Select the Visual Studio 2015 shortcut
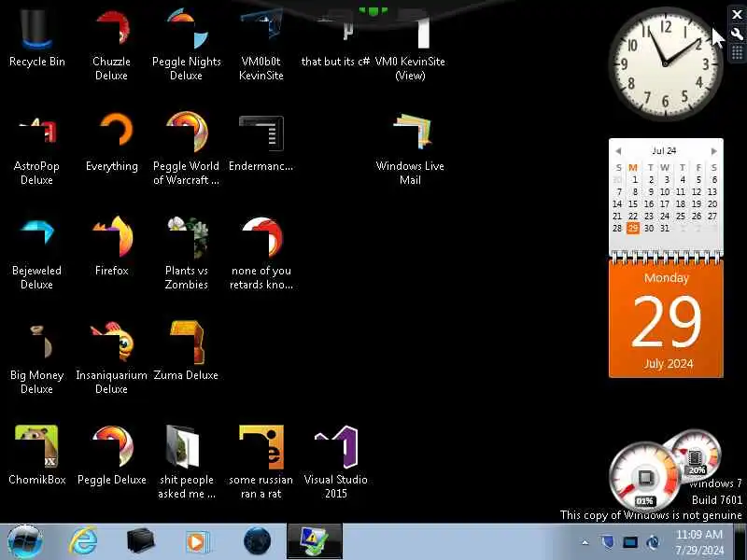The width and height of the screenshot is (747, 560). point(336,462)
